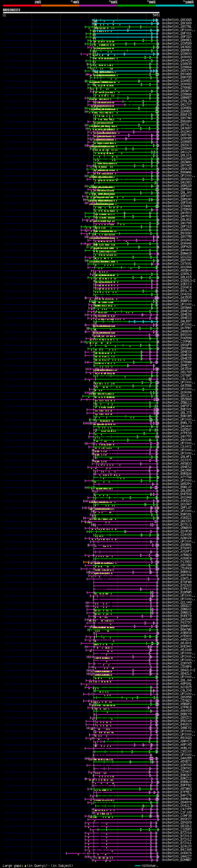Select the last hit UniRef100_B2HNB7
197x868 pixels.
point(177,860)
